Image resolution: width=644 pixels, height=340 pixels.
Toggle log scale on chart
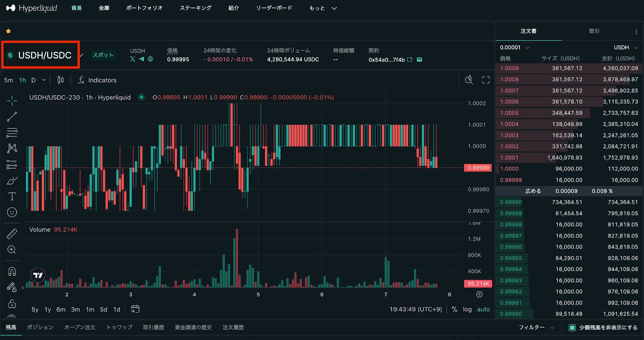(x=467, y=309)
